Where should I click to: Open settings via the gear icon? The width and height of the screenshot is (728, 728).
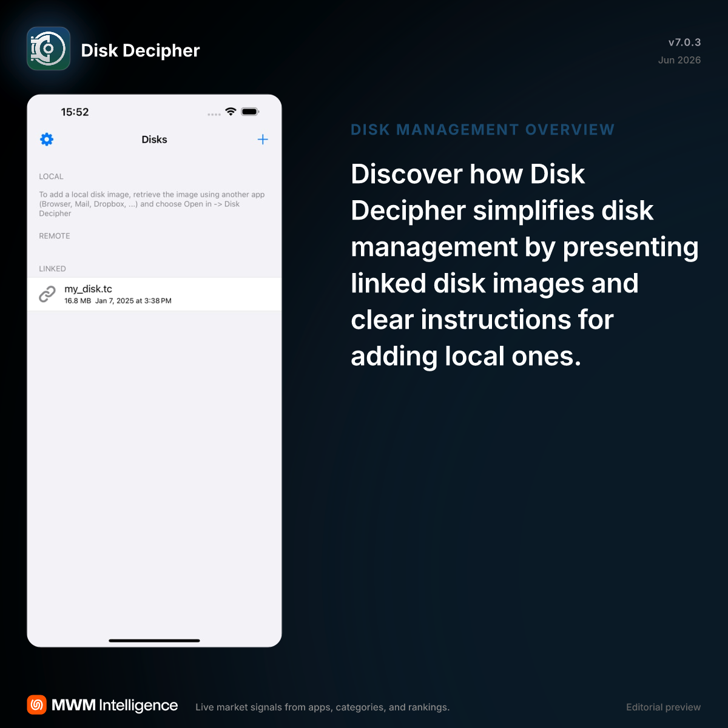tap(47, 140)
